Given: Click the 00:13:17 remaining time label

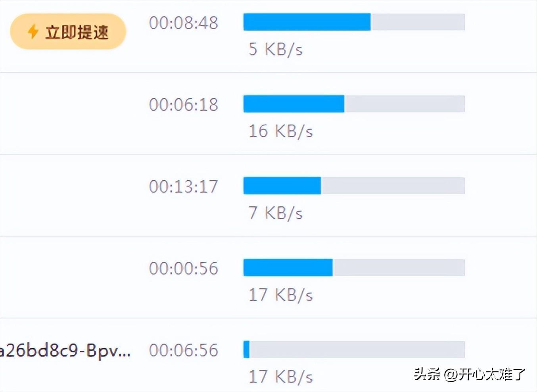Looking at the screenshot, I should (184, 186).
